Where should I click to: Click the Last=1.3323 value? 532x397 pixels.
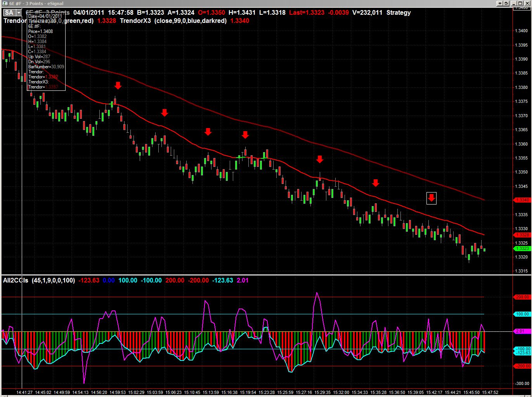(x=307, y=12)
